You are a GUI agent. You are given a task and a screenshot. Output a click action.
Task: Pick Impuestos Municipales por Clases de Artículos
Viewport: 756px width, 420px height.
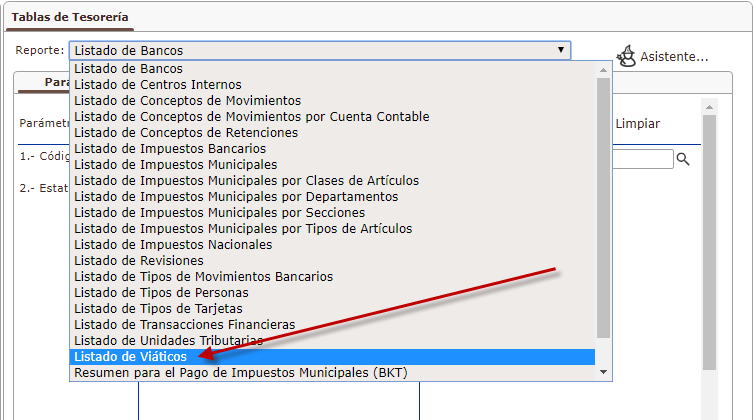click(332, 180)
